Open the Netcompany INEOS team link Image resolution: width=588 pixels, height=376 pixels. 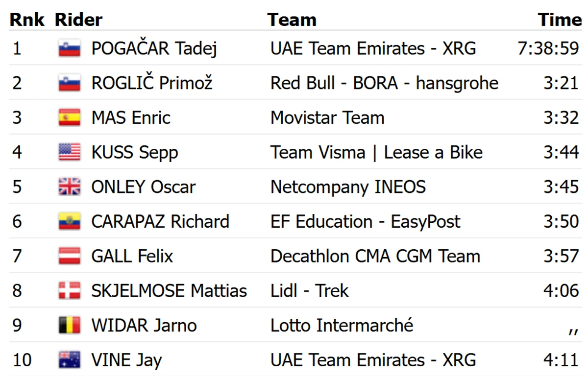pyautogui.click(x=348, y=187)
